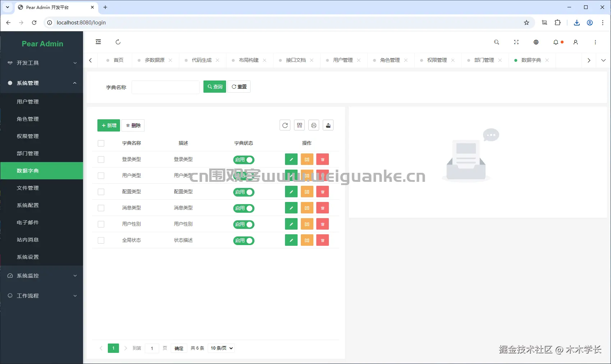Close the 代码生成 tab
This screenshot has width=611, height=364.
coord(217,60)
